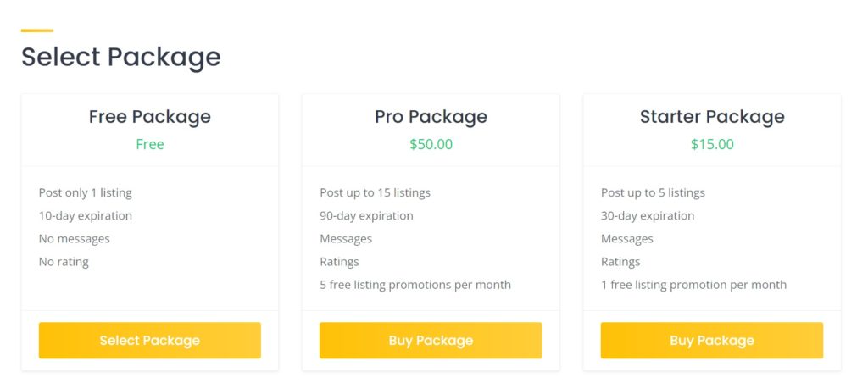868x389 pixels.
Task: Click the $50.00 price label
Action: pyautogui.click(x=431, y=144)
